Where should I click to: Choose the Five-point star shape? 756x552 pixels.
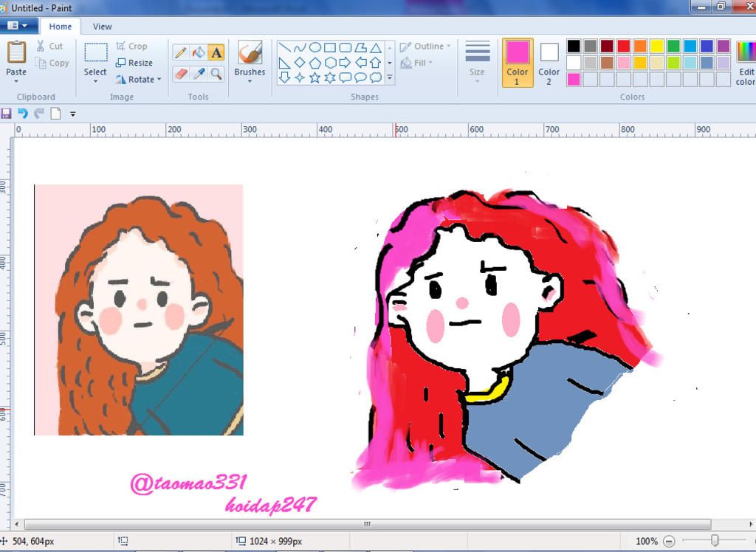tap(315, 77)
